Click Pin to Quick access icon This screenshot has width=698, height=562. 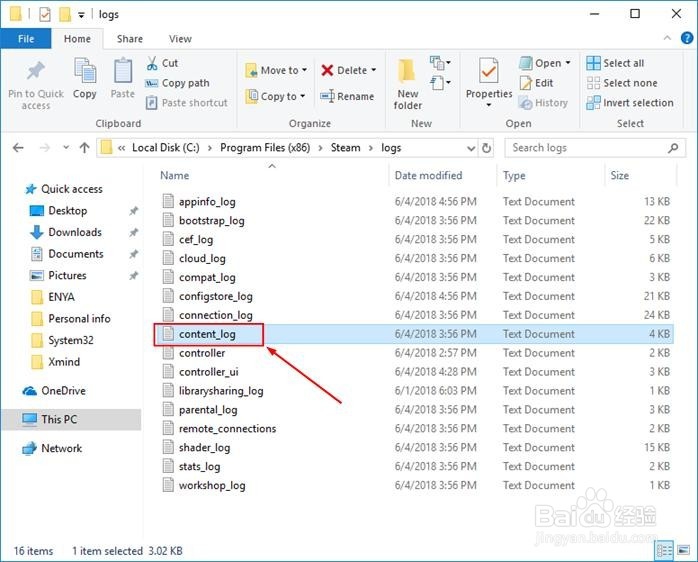pyautogui.click(x=36, y=70)
